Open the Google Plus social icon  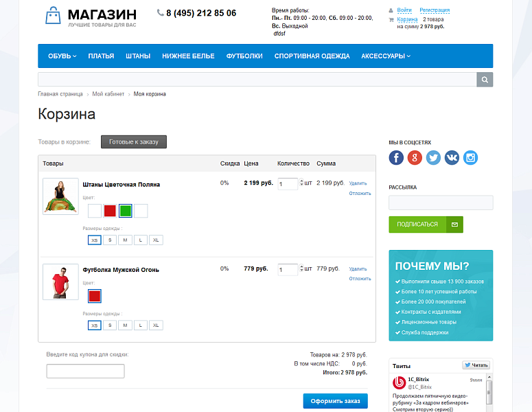pyautogui.click(x=415, y=158)
